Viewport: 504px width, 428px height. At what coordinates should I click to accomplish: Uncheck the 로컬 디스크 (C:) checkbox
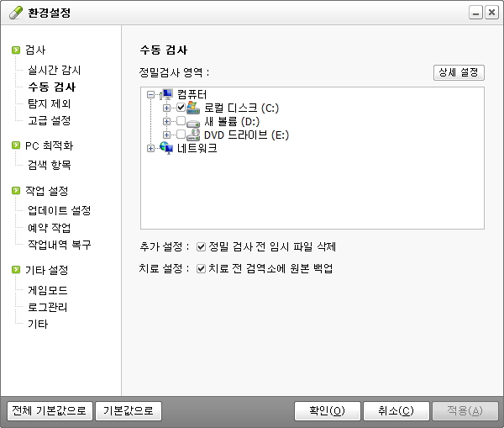[181, 108]
